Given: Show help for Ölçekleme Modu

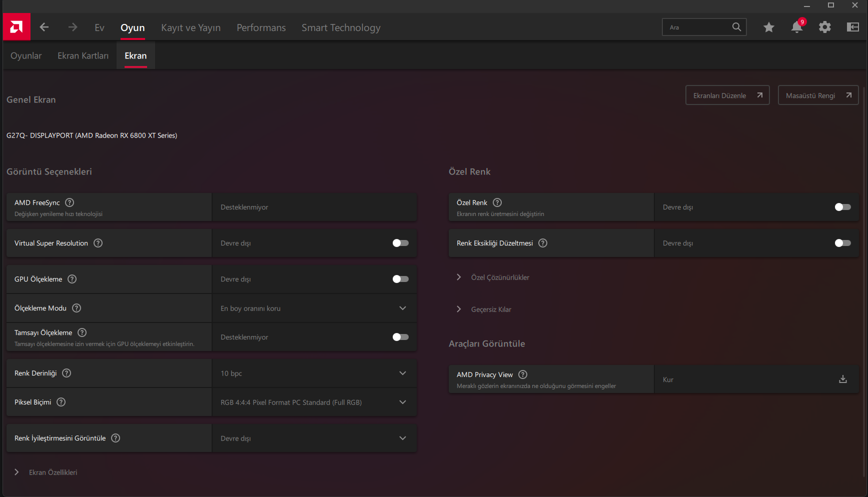Looking at the screenshot, I should (77, 308).
